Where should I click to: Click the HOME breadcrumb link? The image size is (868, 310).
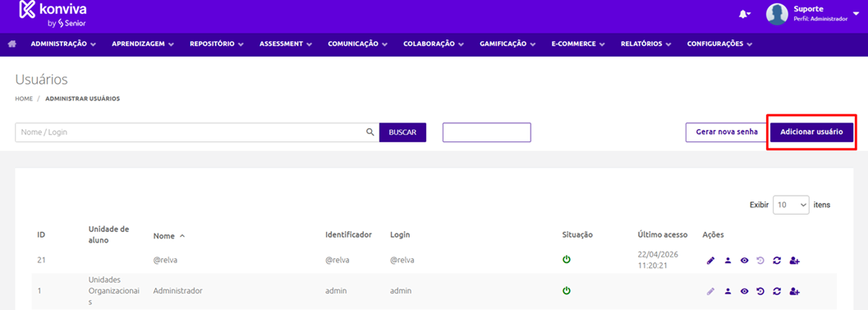[x=24, y=99]
